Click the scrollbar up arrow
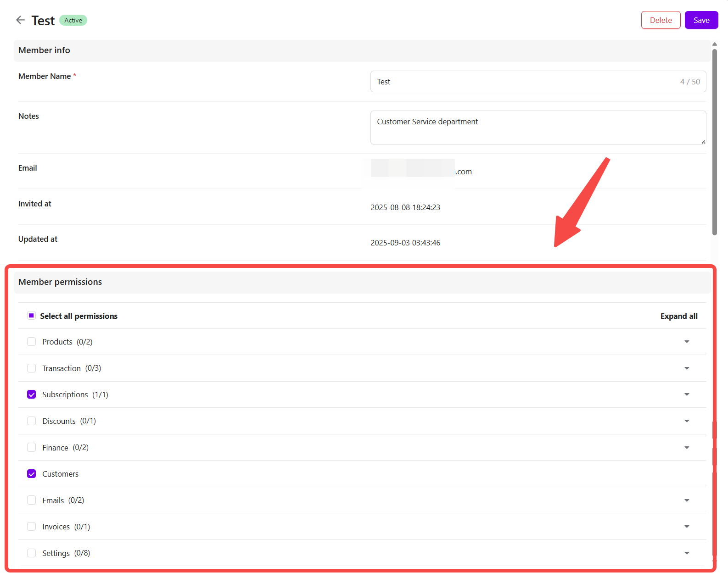This screenshot has height=578, width=728. [715, 44]
